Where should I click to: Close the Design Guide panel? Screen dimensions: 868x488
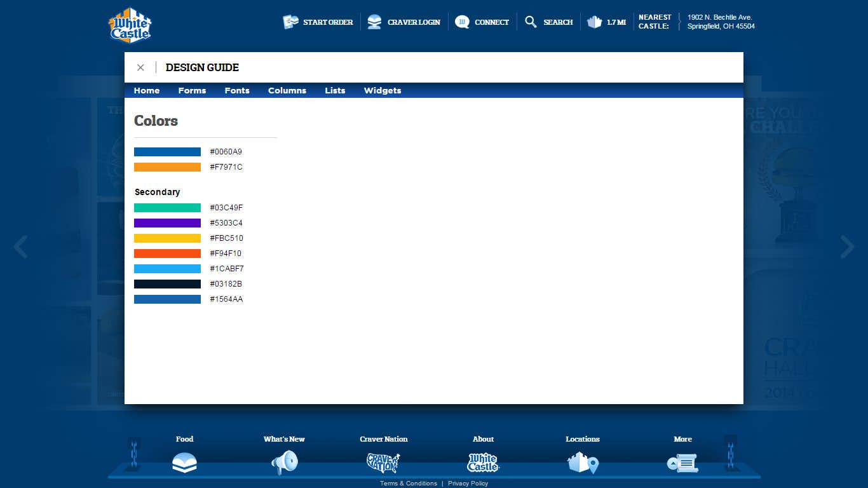tap(140, 67)
